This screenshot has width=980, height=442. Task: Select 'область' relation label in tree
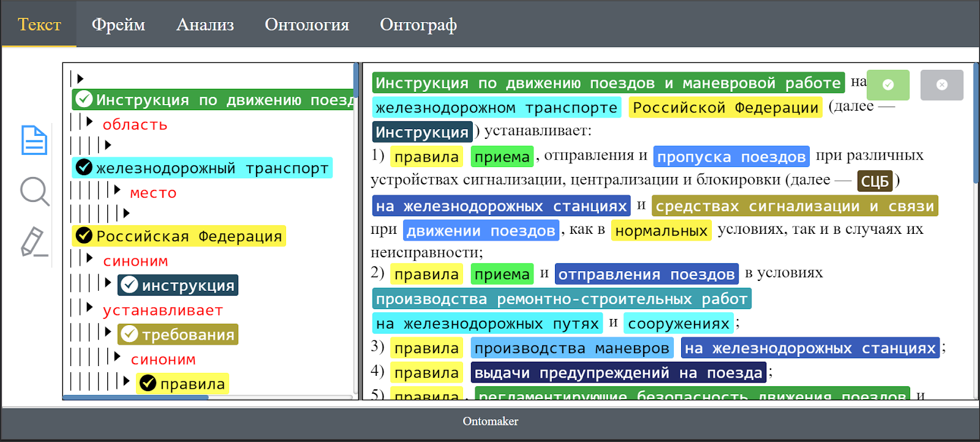tap(135, 124)
